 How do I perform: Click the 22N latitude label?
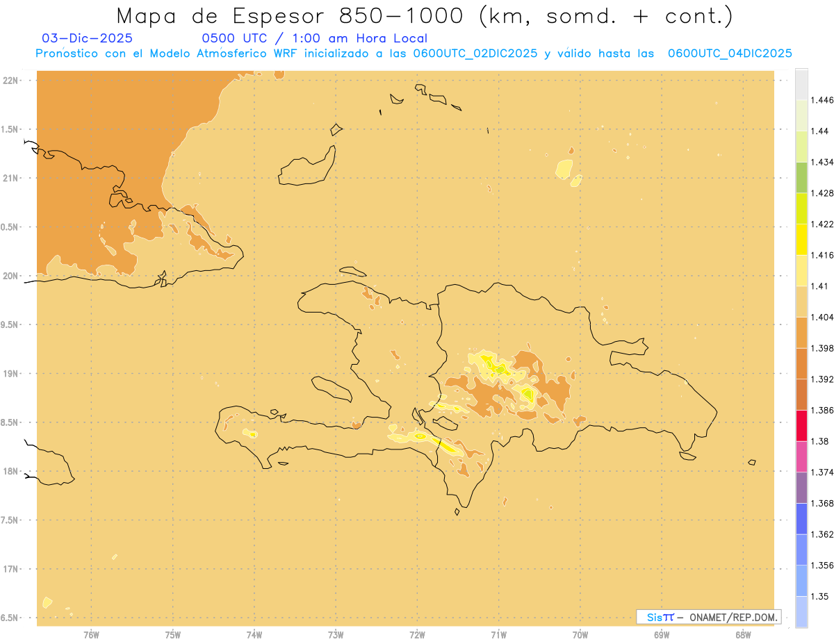click(11, 81)
